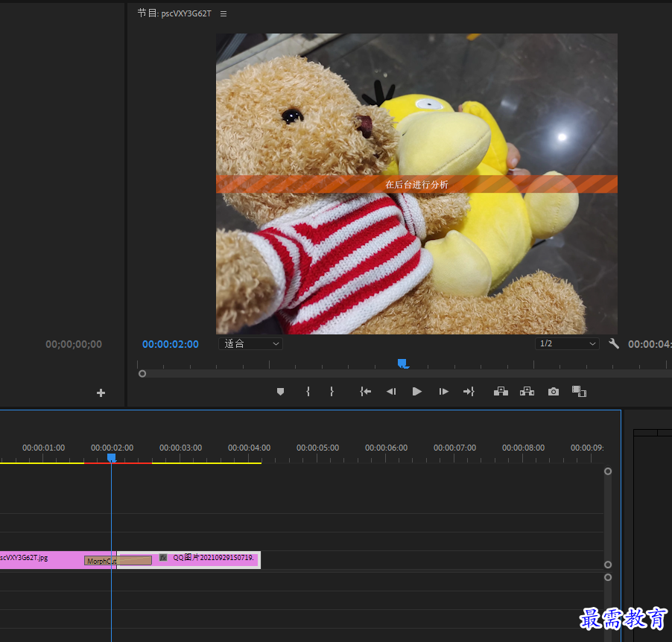Image resolution: width=672 pixels, height=642 pixels.
Task: Open the comparison view button
Action: [579, 391]
